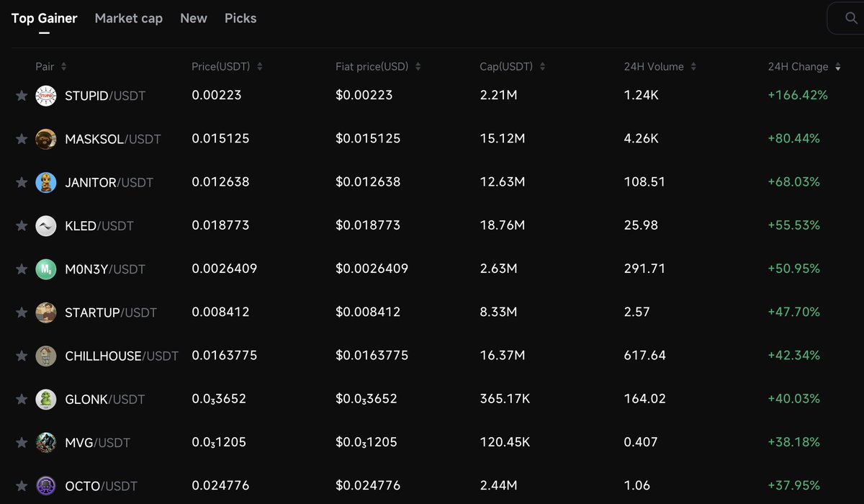Click the +166.42% change value
The height and width of the screenshot is (504, 864).
pos(798,95)
